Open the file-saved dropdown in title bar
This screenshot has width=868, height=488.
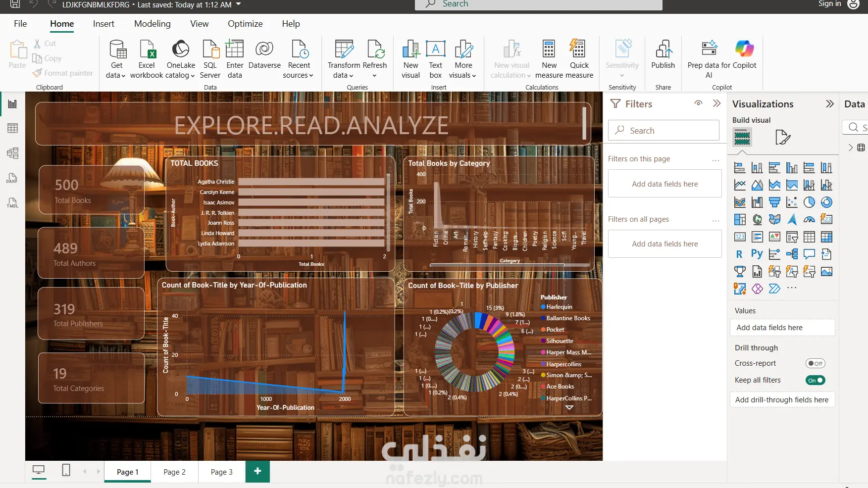[239, 4]
